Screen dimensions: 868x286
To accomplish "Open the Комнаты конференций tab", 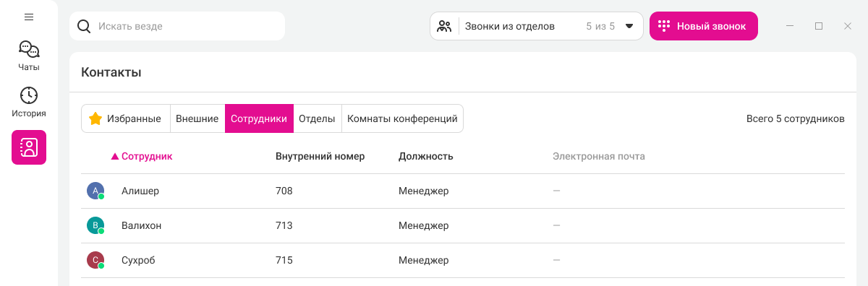I will [402, 118].
